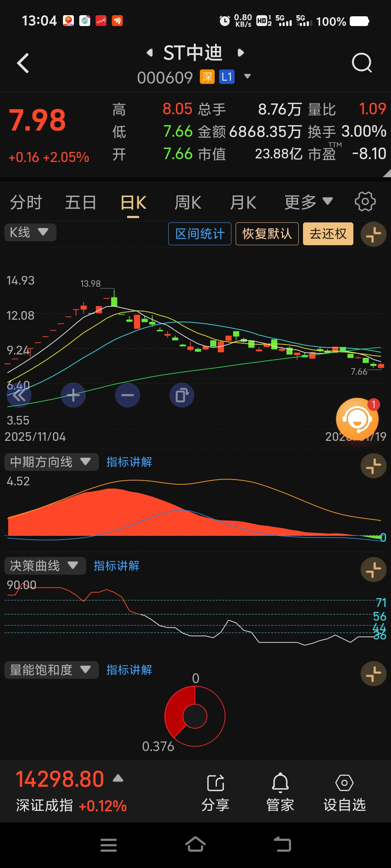This screenshot has height=868, width=391.
Task: Tap the copy/rotate chart icon
Action: pos(182,395)
